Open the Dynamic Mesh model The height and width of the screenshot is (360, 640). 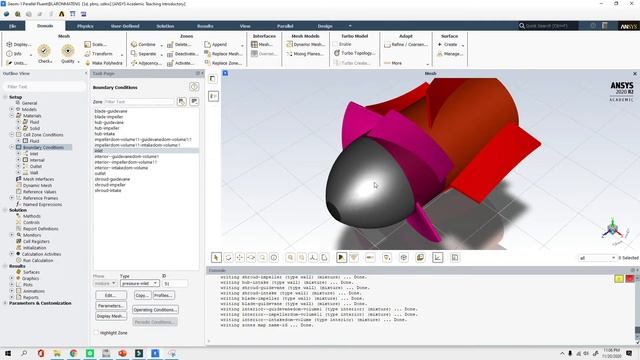coord(305,44)
